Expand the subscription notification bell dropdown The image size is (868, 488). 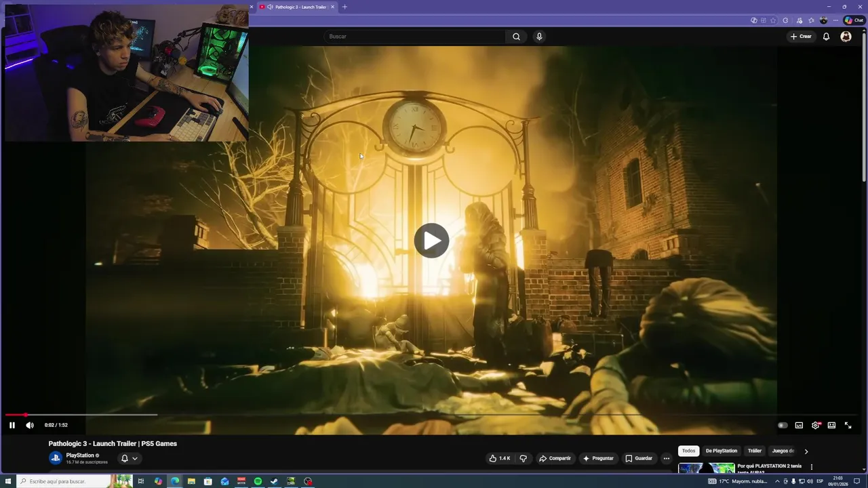coord(129,458)
